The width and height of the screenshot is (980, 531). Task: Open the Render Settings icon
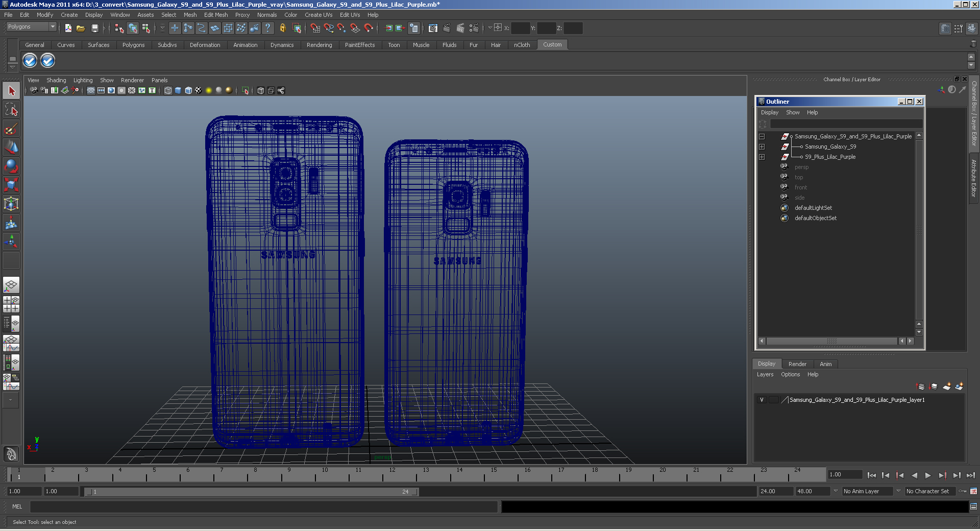474,28
